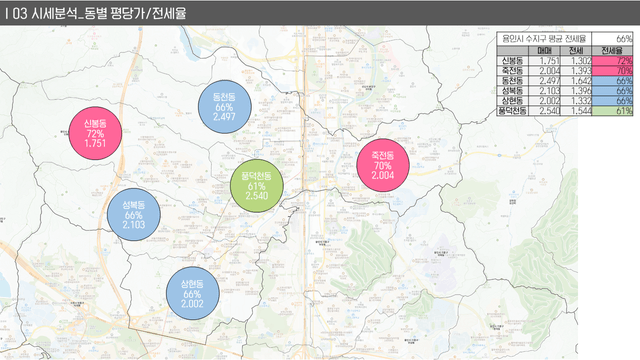Click the 1.751 매매 cell for 신봉동

click(x=544, y=61)
